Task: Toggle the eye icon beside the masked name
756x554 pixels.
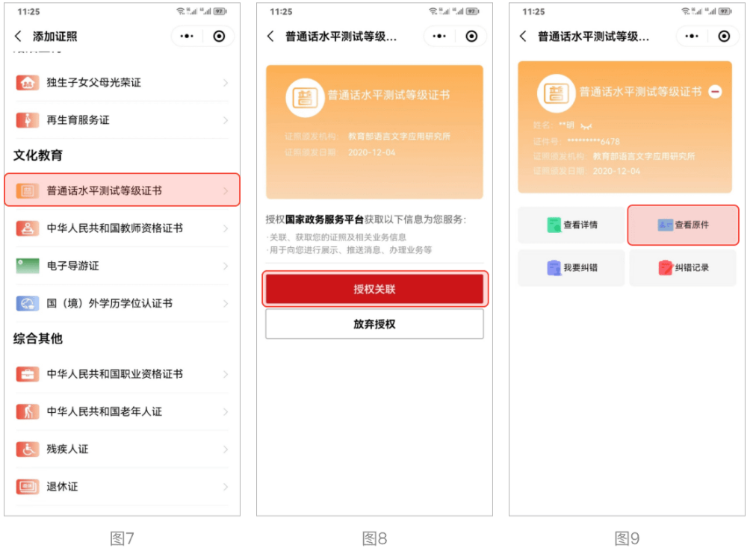Action: (x=586, y=126)
